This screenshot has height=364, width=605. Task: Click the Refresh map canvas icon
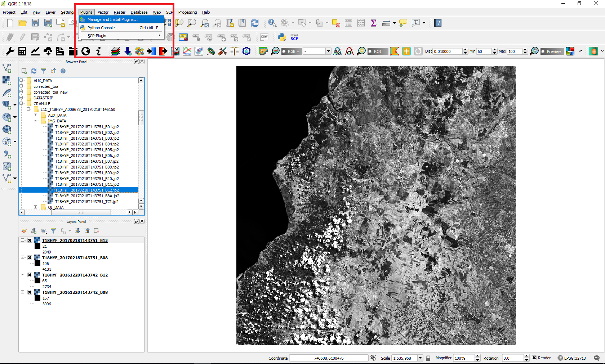coord(255,23)
